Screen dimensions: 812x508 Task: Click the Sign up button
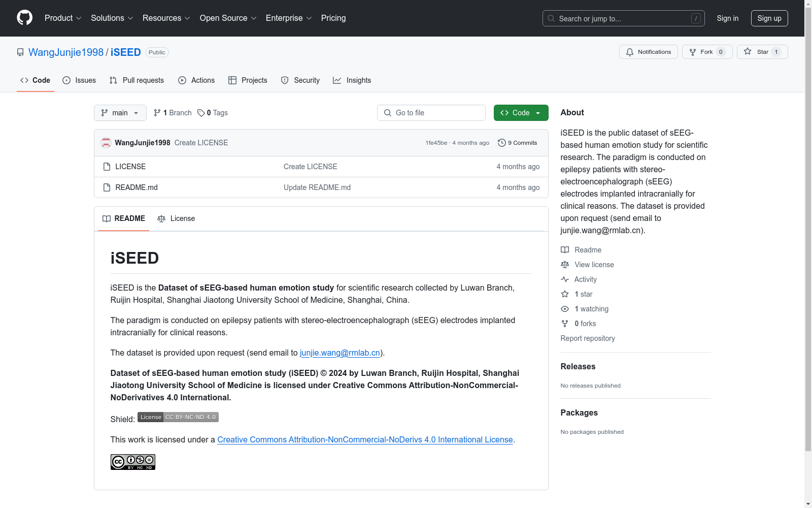point(769,18)
